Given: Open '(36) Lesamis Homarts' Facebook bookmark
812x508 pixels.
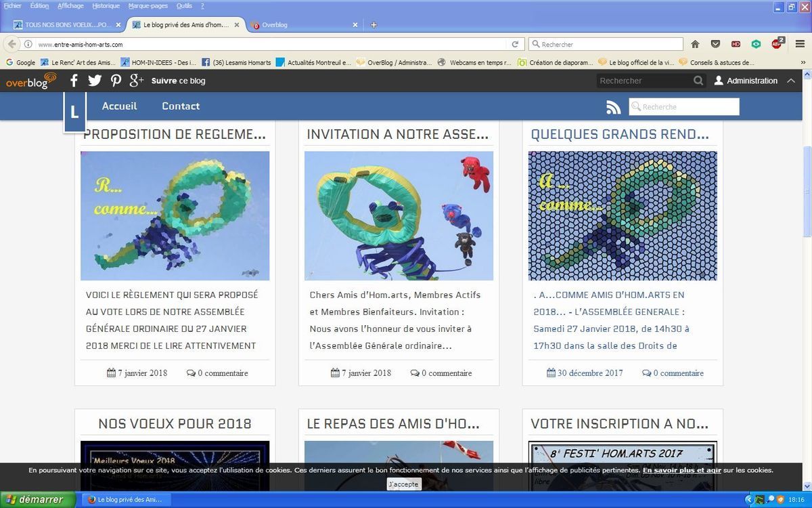Looking at the screenshot, I should (236, 62).
